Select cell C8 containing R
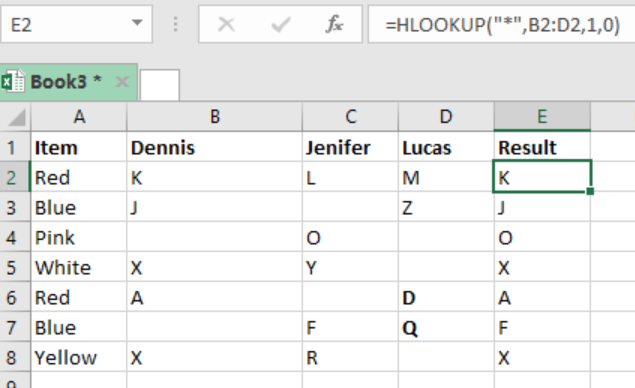635x388 pixels. pos(350,357)
